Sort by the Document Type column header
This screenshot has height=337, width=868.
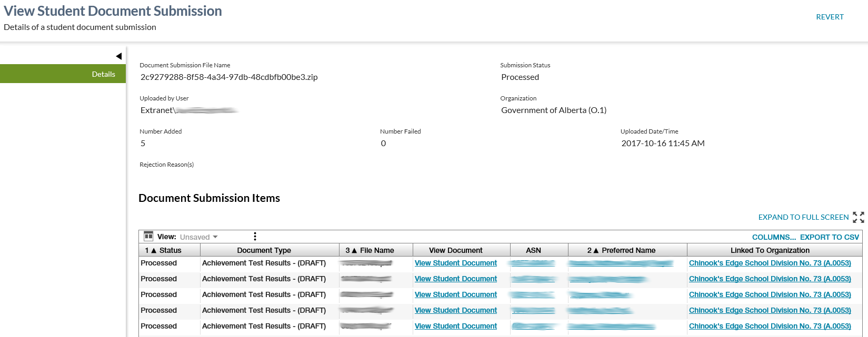[264, 250]
